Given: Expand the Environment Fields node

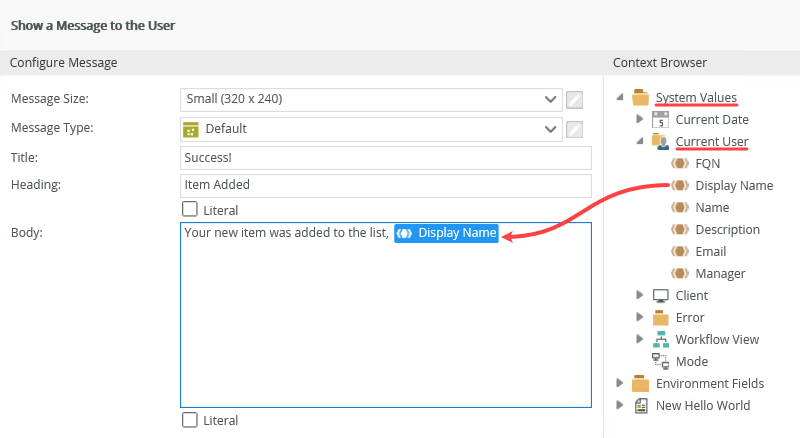Looking at the screenshot, I should point(620,382).
